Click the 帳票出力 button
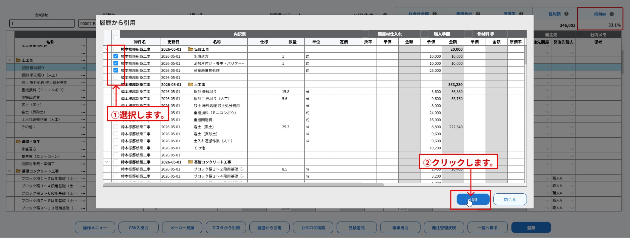Viewport: 644px width, 242px height. point(400,228)
